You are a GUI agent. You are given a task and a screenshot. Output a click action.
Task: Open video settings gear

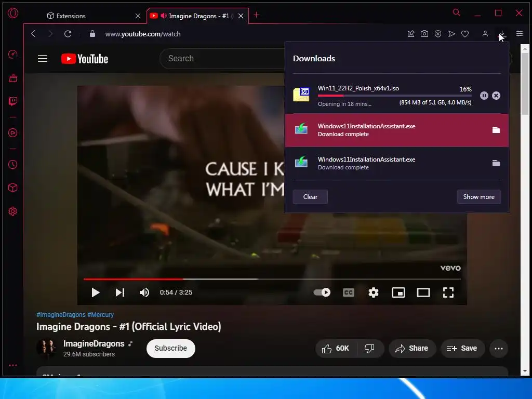(x=374, y=292)
